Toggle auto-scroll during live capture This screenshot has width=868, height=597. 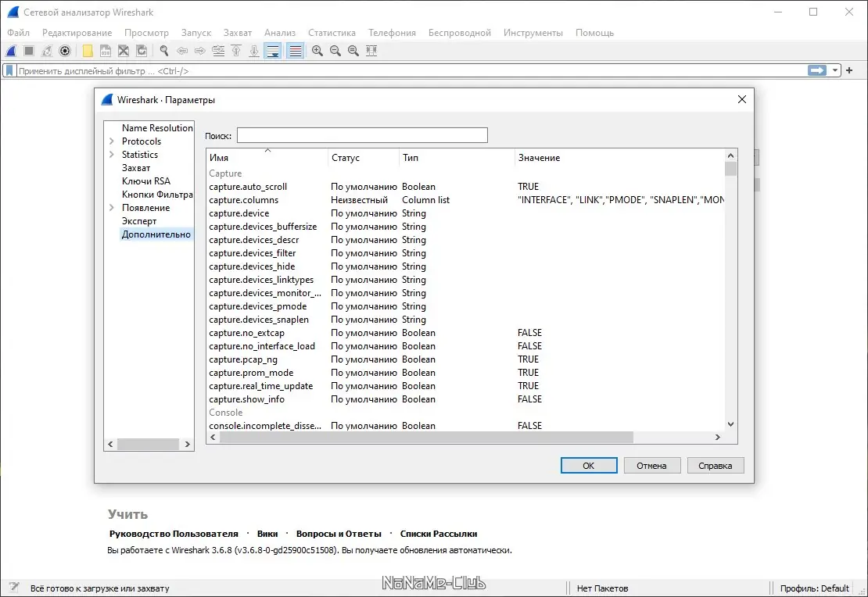pos(273,51)
